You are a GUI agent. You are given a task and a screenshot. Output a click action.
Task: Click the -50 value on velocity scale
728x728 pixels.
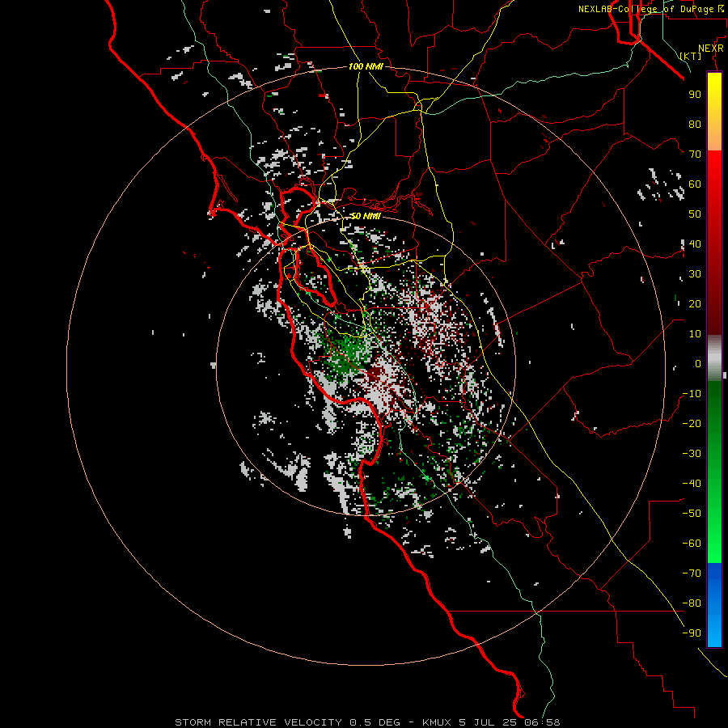tap(692, 514)
